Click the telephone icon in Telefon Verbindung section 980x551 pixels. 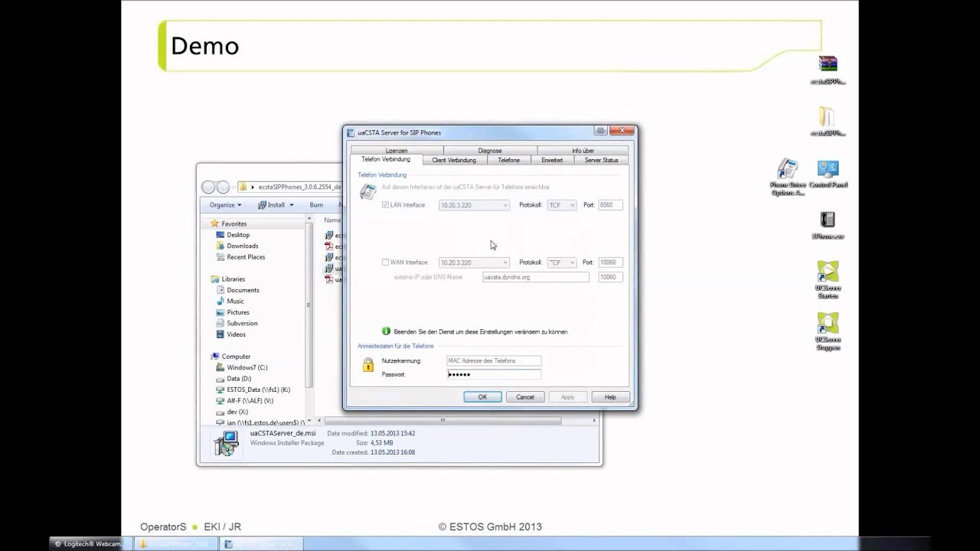[x=368, y=192]
